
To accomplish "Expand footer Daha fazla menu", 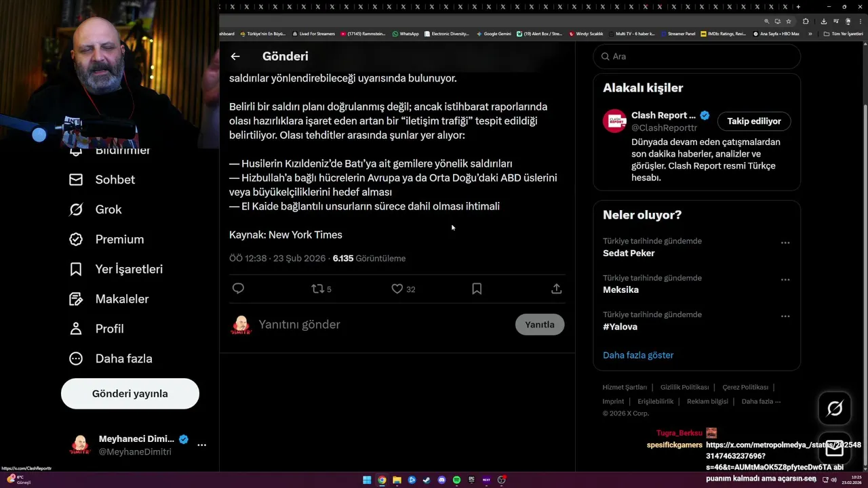I will (761, 401).
